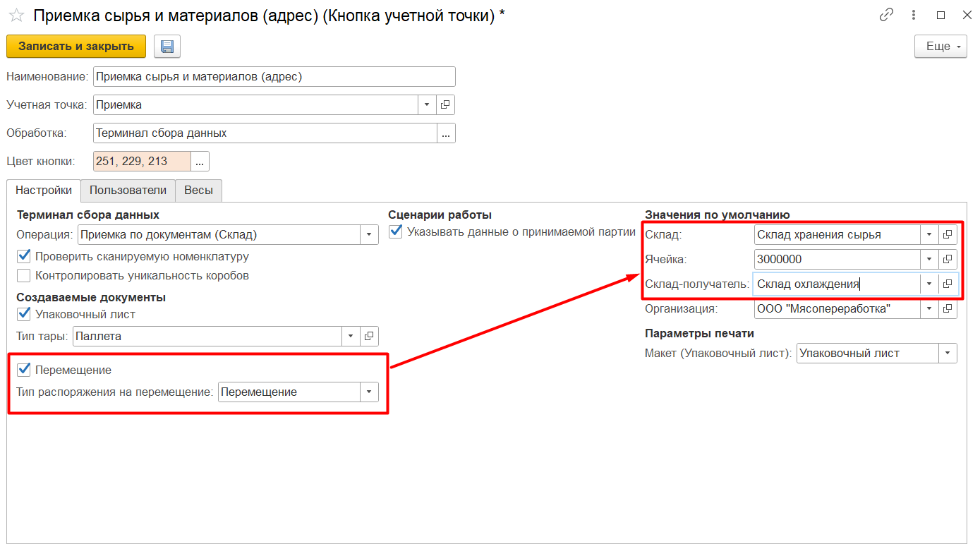This screenshot has height=549, width=980.
Task: Copy link using the chain icon
Action: [x=886, y=16]
